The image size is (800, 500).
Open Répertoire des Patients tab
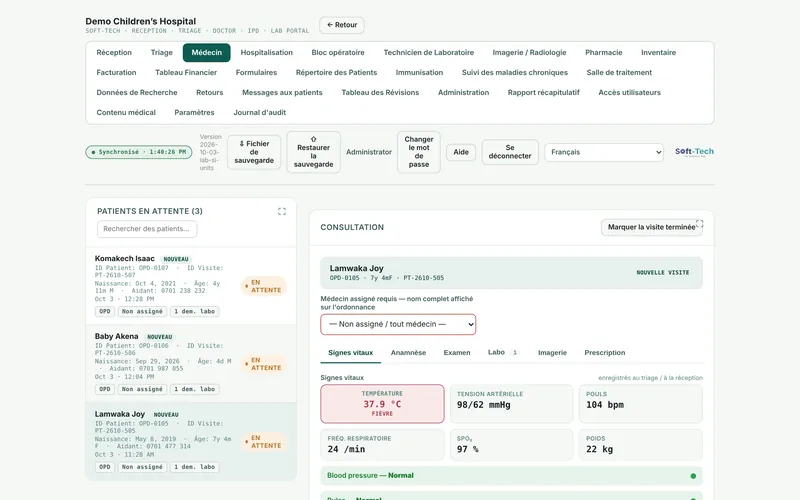336,72
